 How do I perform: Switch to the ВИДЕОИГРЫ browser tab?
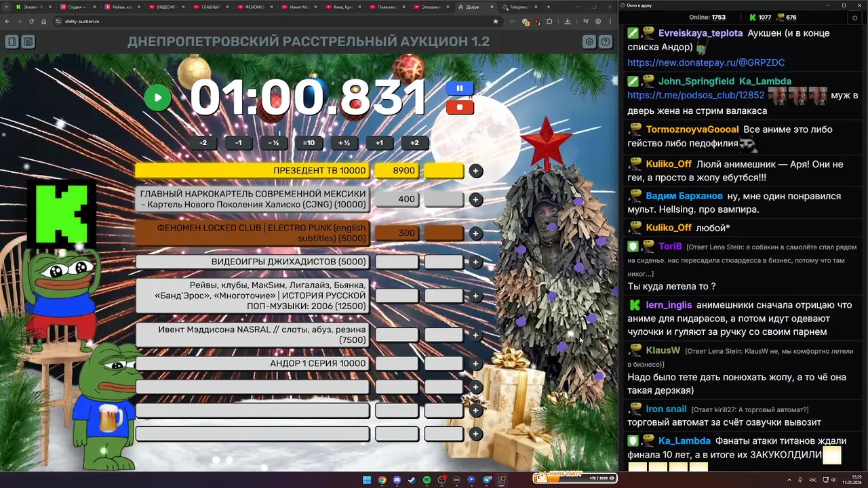tap(167, 7)
